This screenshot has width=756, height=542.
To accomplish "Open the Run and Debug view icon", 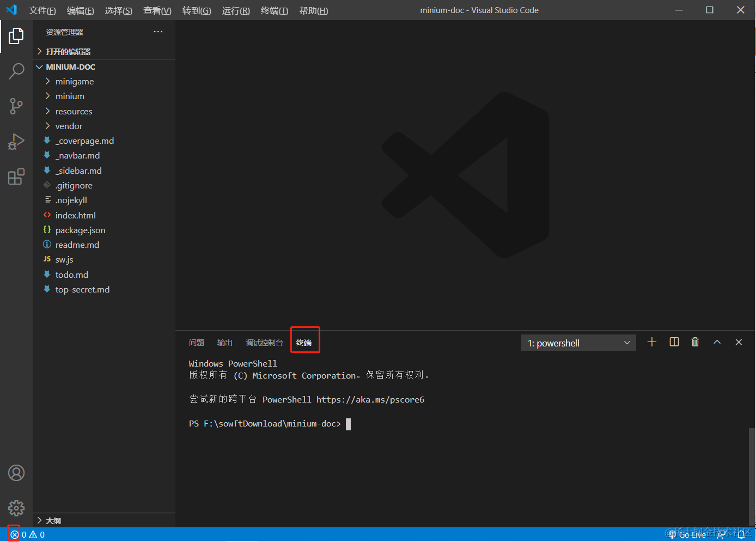I will pyautogui.click(x=16, y=142).
